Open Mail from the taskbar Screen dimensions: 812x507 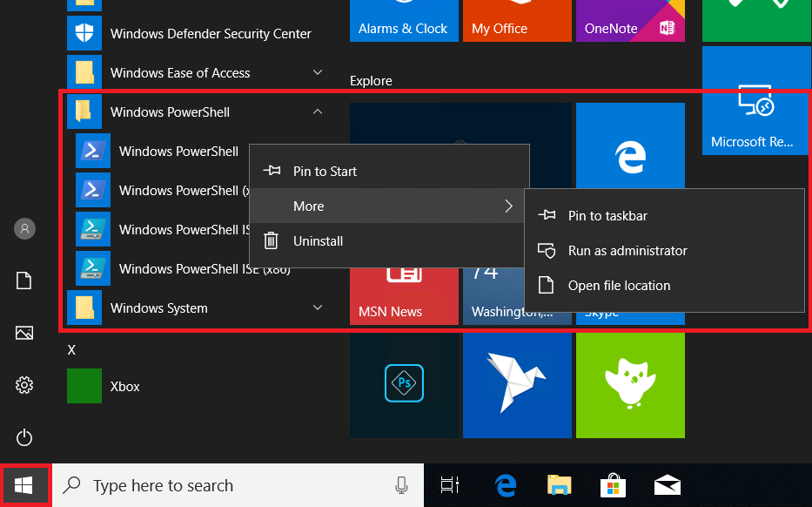[x=667, y=486]
